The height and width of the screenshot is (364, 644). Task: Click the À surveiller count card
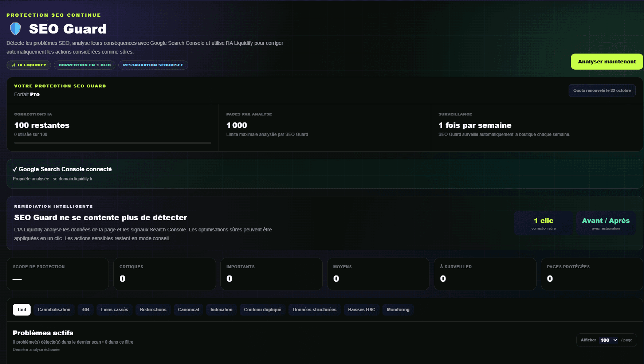(485, 274)
